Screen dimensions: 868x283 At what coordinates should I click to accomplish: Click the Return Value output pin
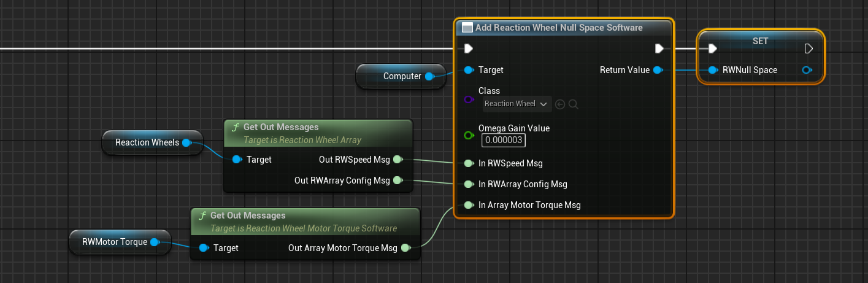pos(658,70)
